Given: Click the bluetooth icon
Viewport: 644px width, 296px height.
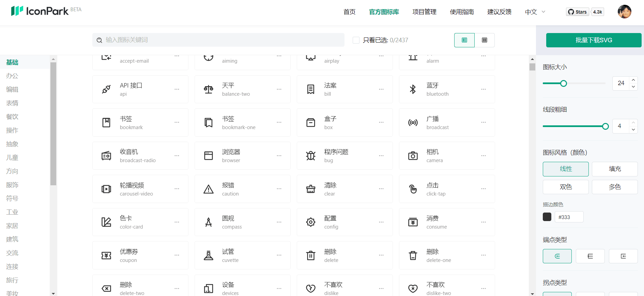Looking at the screenshot, I should (413, 89).
